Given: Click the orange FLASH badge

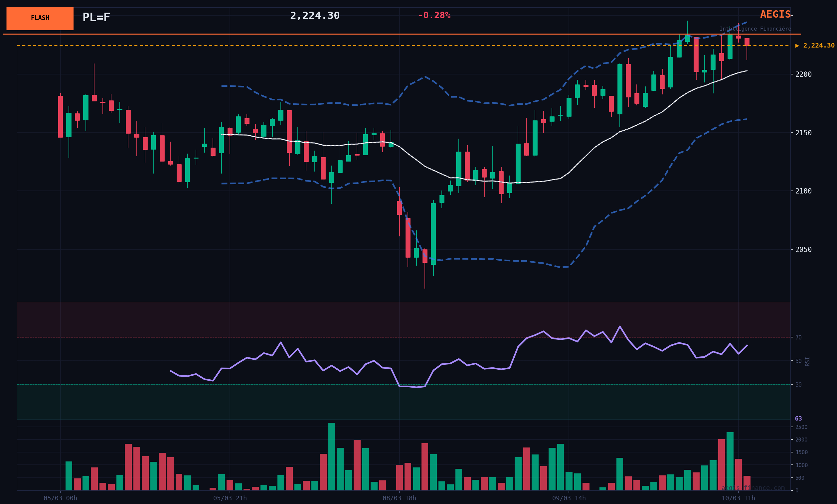Looking at the screenshot, I should [x=40, y=18].
